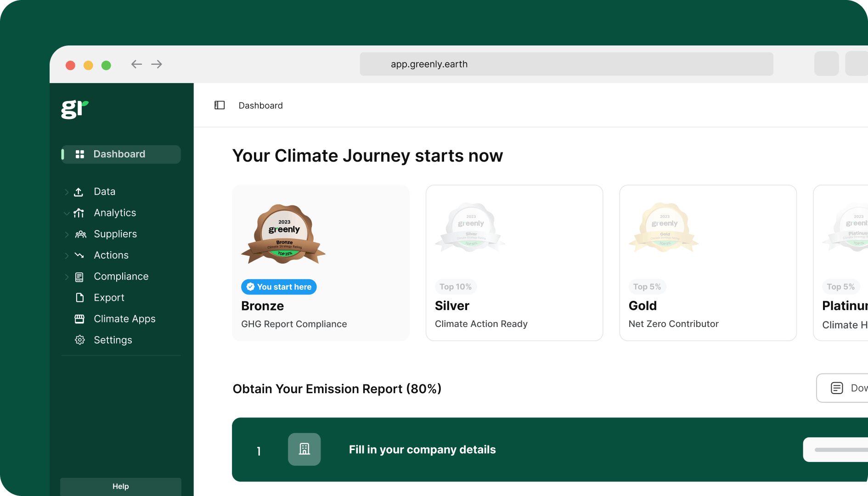Click the Dashboard grid icon
Viewport: 868px width, 496px height.
80,154
